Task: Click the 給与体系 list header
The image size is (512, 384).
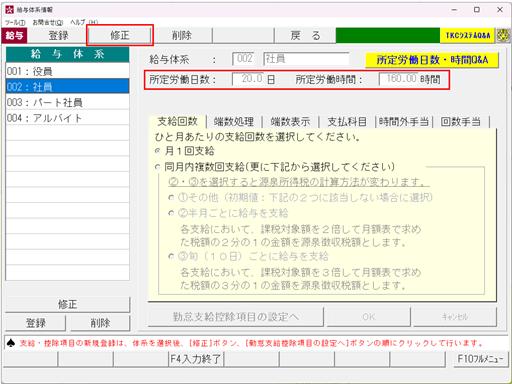Action: 67,55
